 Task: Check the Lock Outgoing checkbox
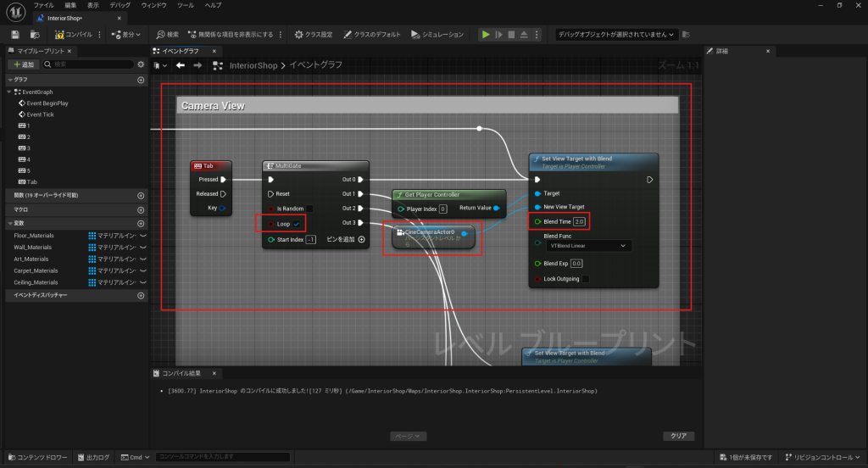click(x=585, y=278)
